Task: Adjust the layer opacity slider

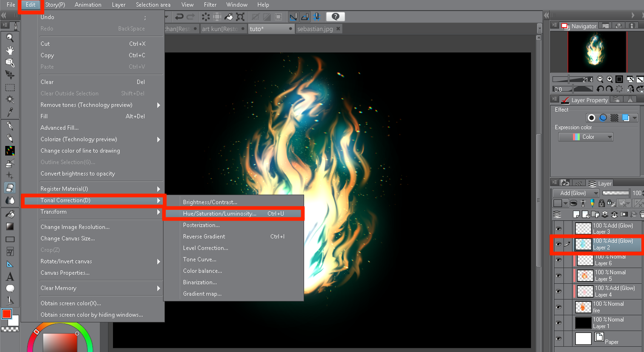Action: coord(616,193)
